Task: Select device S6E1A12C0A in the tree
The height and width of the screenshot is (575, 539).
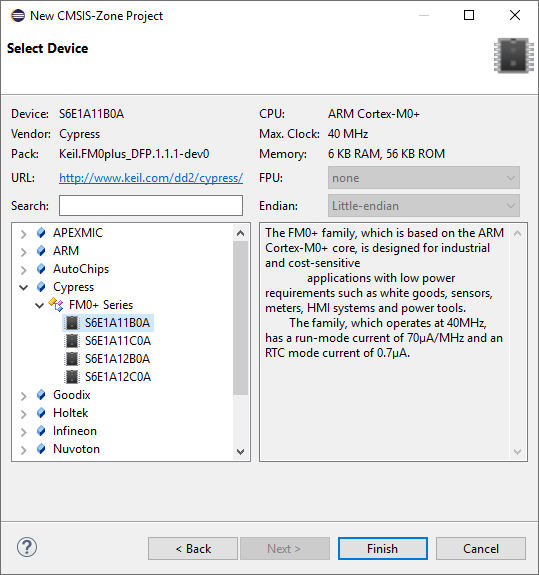Action: [x=118, y=377]
